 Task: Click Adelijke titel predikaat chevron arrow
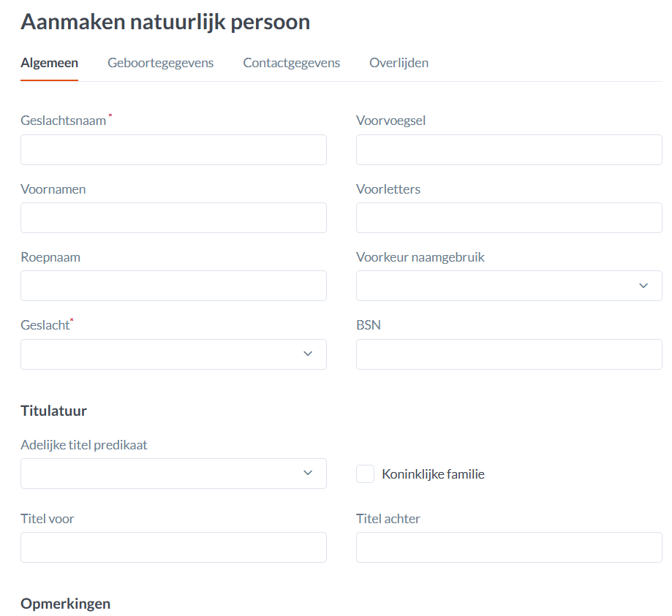(x=308, y=474)
